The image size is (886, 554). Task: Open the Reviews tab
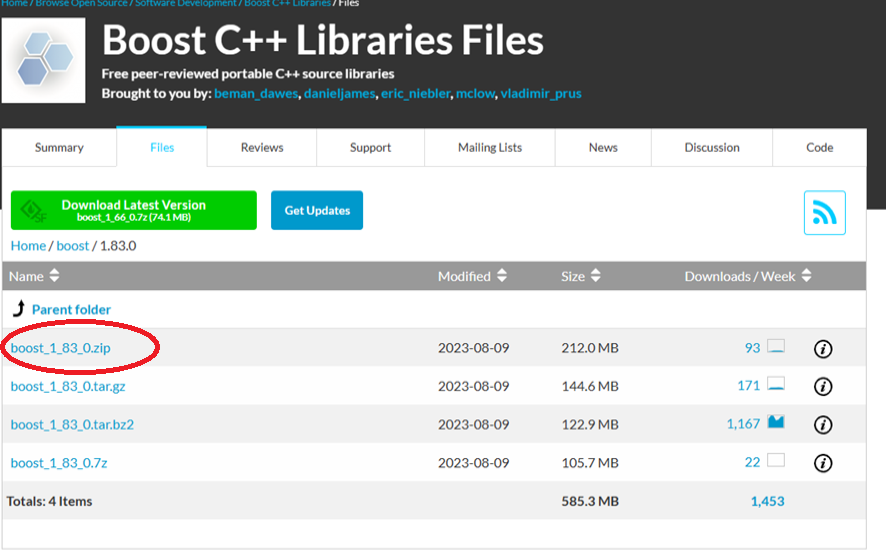(262, 148)
